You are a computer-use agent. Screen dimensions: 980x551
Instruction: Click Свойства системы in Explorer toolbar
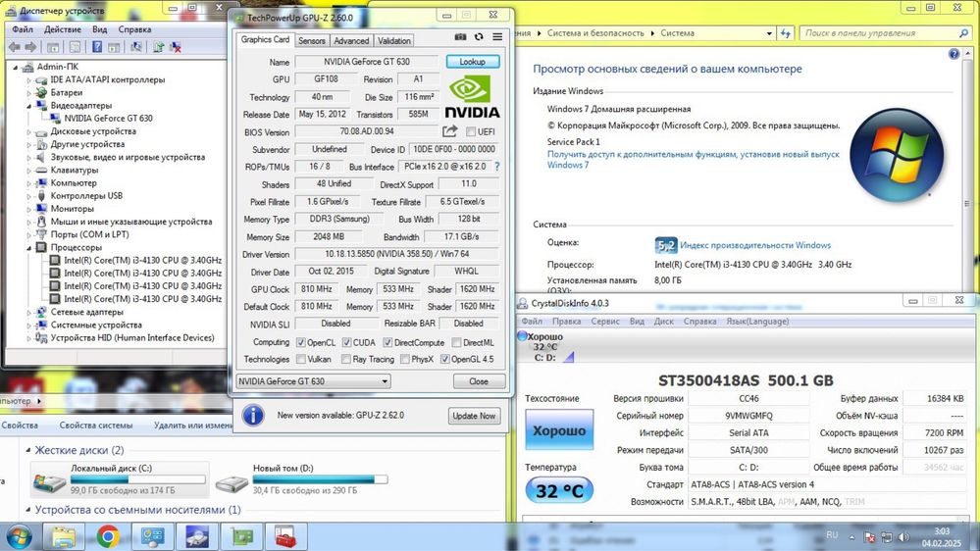95,425
